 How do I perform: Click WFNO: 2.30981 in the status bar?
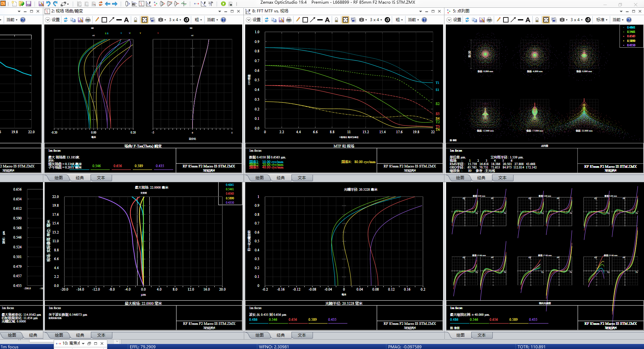tap(274, 347)
